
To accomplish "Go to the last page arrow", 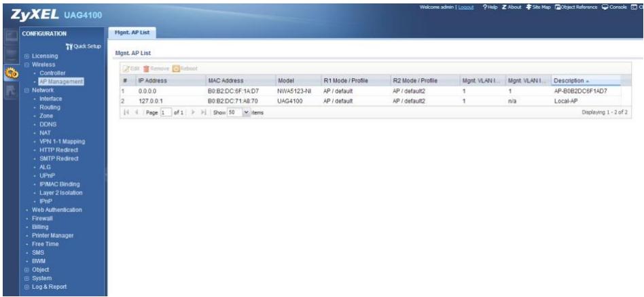I will (x=203, y=112).
